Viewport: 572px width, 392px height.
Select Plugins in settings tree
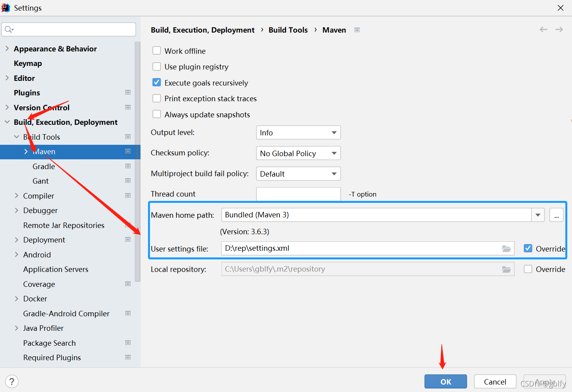coord(27,93)
